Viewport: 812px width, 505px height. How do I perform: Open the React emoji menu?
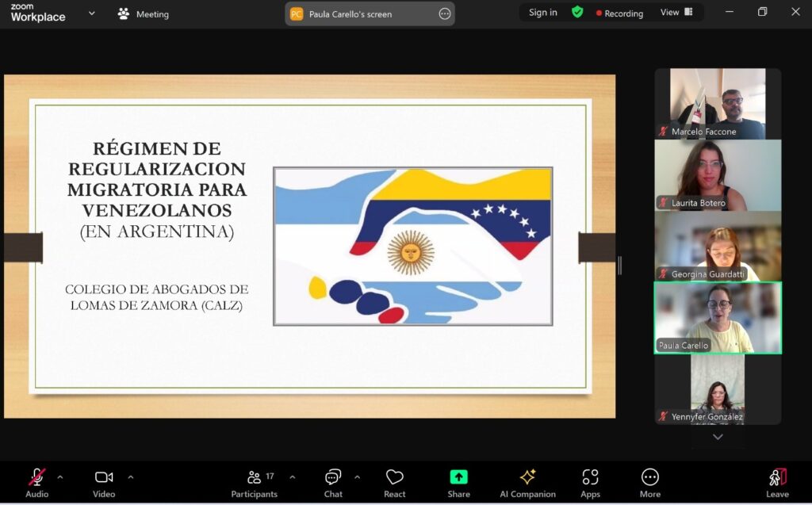pos(395,483)
